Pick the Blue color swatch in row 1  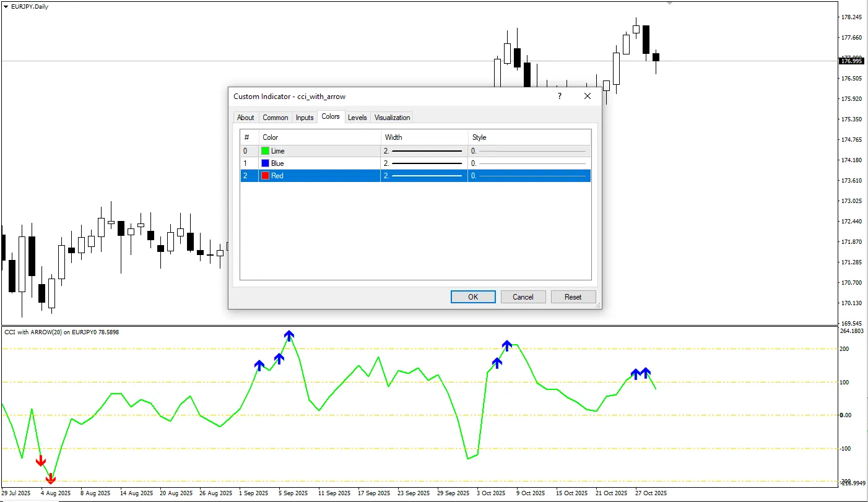[265, 163]
